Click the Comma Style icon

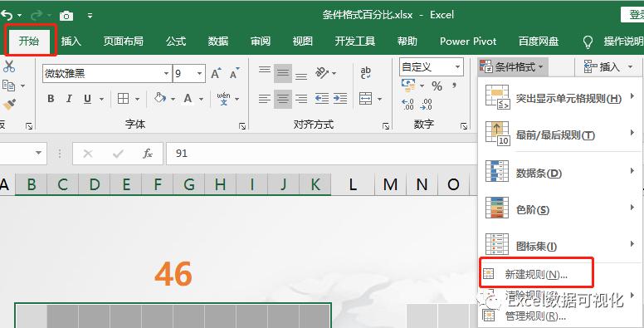(x=454, y=86)
